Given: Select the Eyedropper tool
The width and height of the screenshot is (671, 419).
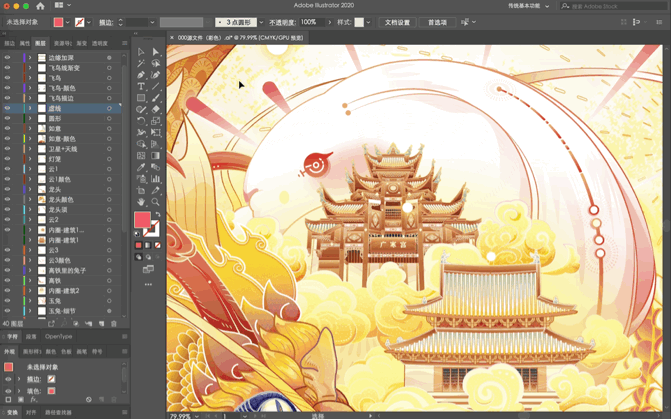Looking at the screenshot, I should pyautogui.click(x=141, y=167).
